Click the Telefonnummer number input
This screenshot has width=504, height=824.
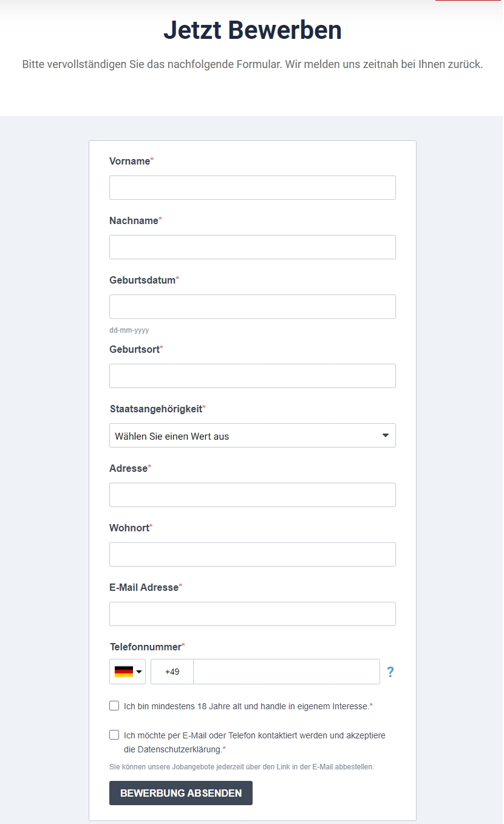[287, 672]
